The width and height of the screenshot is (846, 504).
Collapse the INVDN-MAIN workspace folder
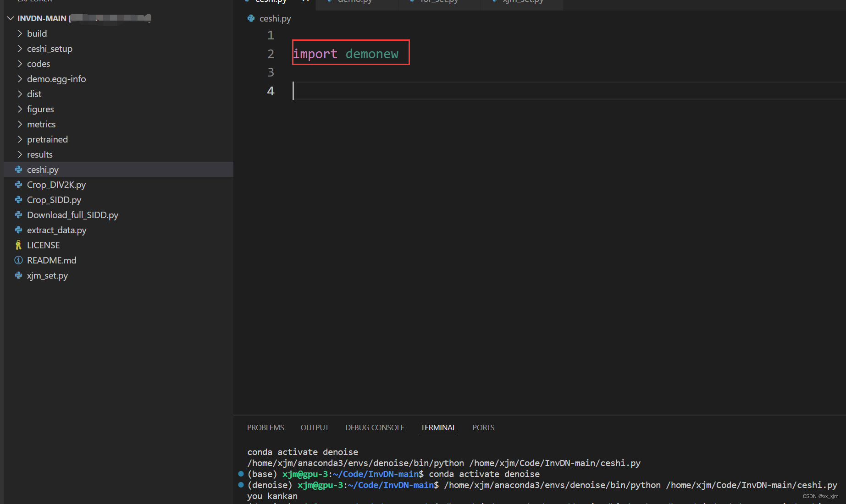[10, 18]
